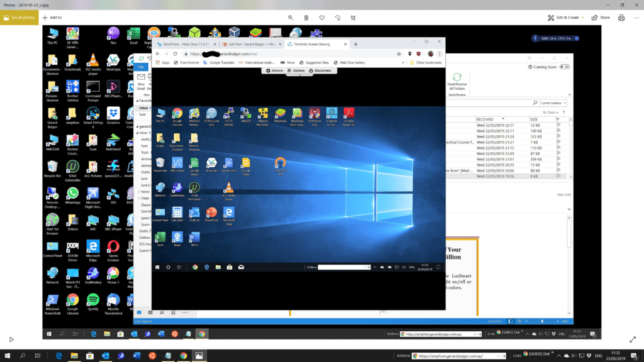Open Current Mailbox dropdown in pictured Outlook
644x362 pixels.
pos(553,103)
